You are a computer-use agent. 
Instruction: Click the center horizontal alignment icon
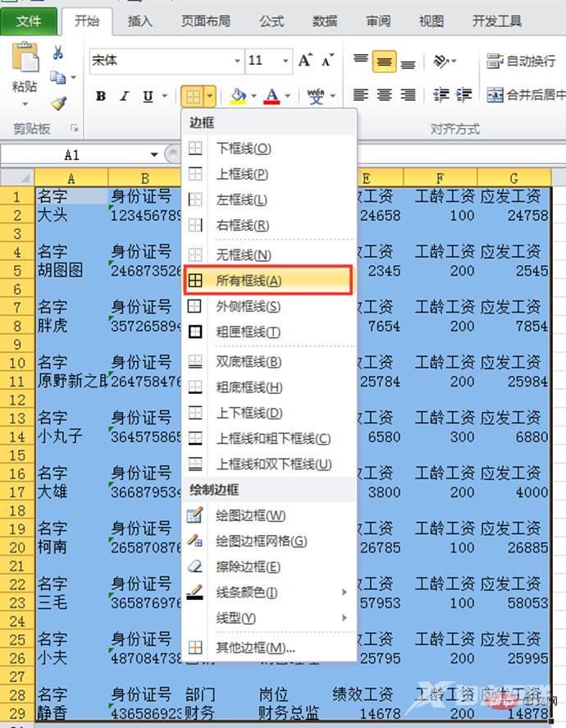[x=384, y=96]
